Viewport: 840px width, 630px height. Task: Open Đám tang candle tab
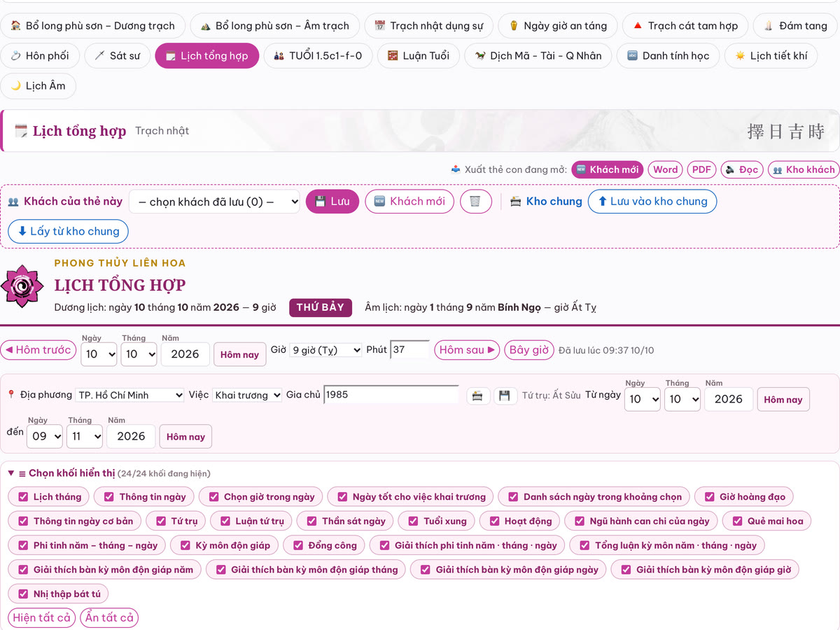pos(795,26)
